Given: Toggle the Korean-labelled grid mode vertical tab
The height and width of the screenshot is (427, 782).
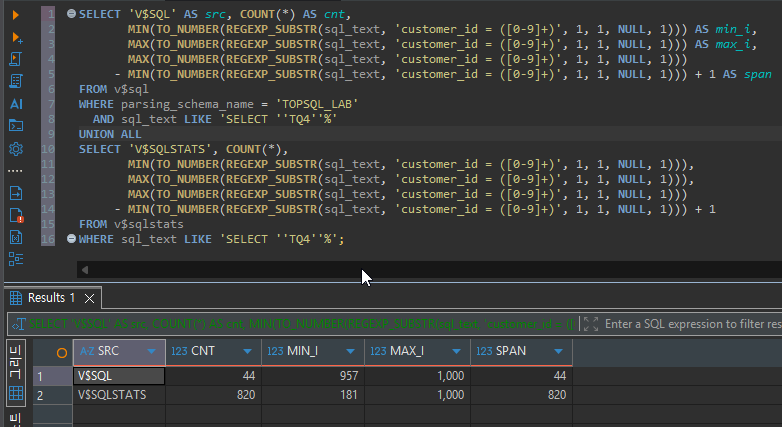Looking at the screenshot, I should pos(15,362).
